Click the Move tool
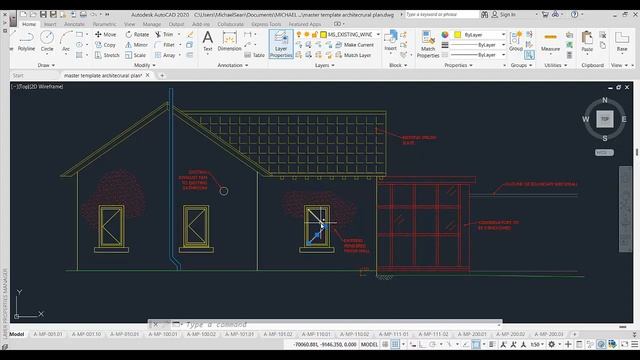This screenshot has height=360, width=640. pos(105,35)
